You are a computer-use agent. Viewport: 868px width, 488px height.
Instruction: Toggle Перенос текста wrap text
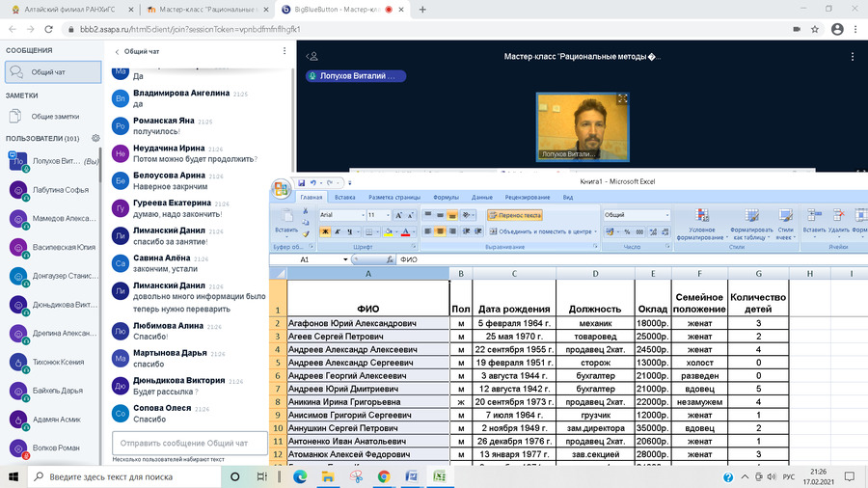515,215
